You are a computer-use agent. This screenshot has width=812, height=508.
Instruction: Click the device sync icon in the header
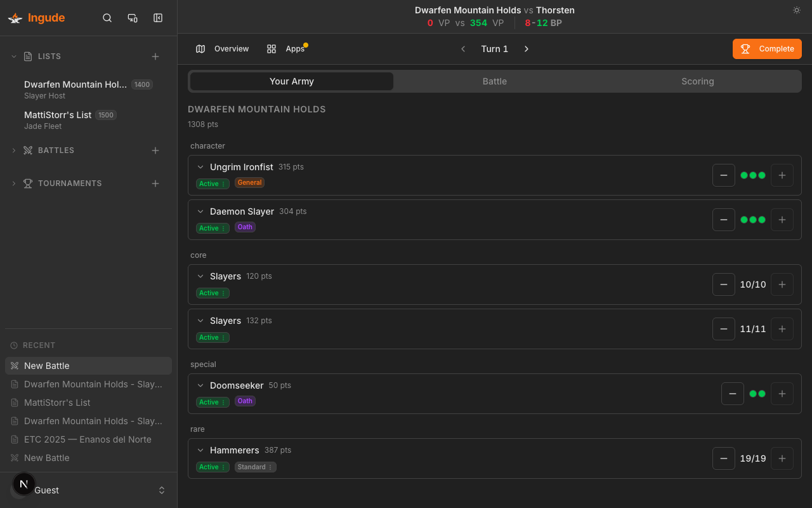[133, 18]
